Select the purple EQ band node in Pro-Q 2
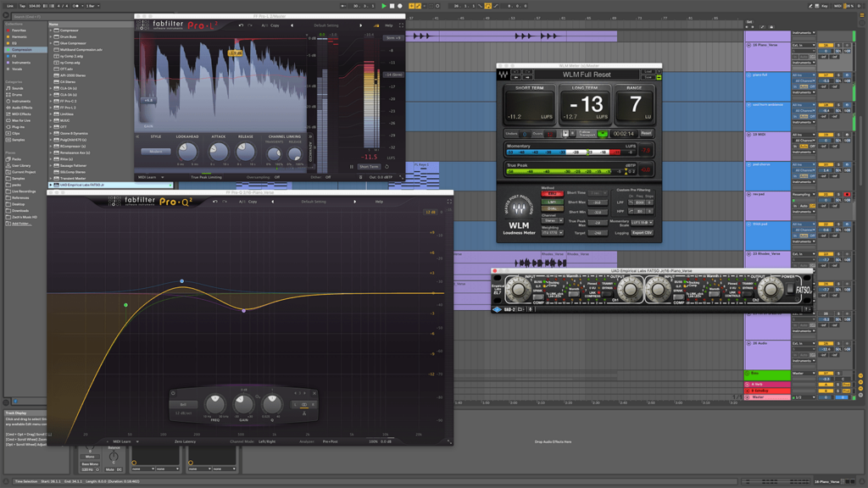The image size is (868, 488). (244, 311)
